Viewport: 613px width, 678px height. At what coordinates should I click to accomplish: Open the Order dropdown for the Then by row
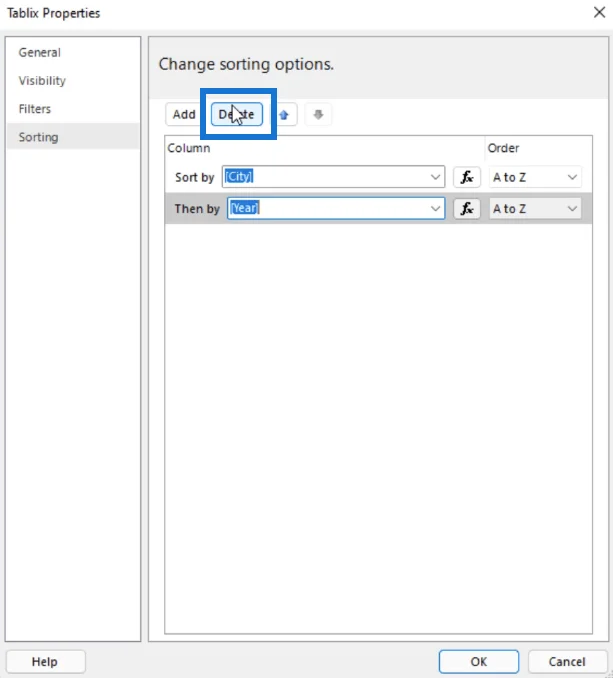[535, 209]
